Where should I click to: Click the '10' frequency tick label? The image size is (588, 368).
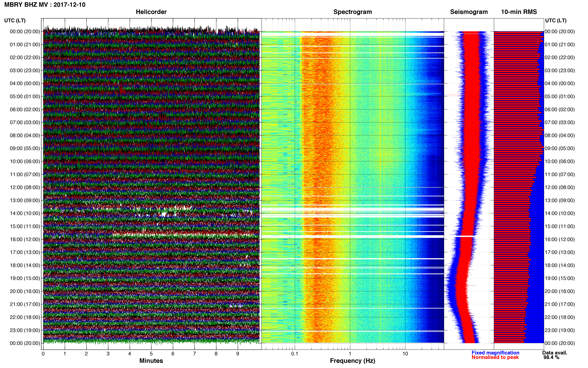click(405, 354)
